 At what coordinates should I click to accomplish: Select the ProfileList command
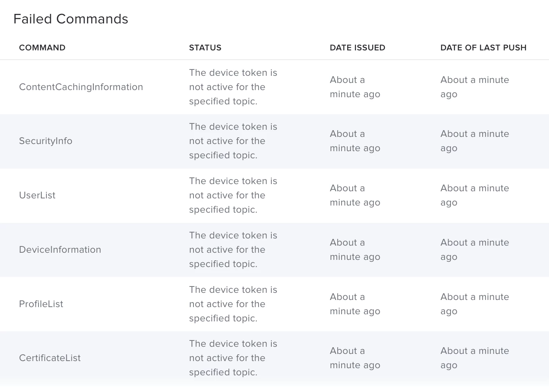(x=41, y=304)
